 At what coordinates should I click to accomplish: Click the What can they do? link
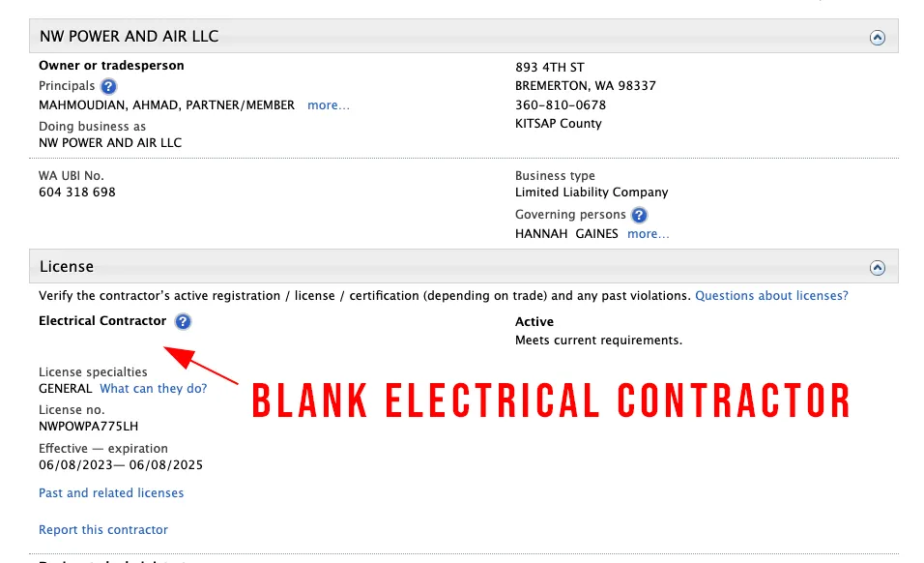154,389
